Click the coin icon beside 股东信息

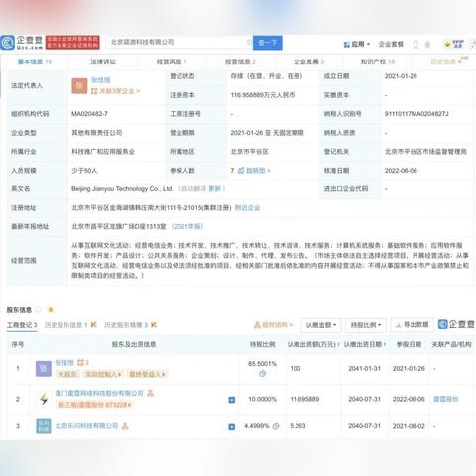click(51, 310)
